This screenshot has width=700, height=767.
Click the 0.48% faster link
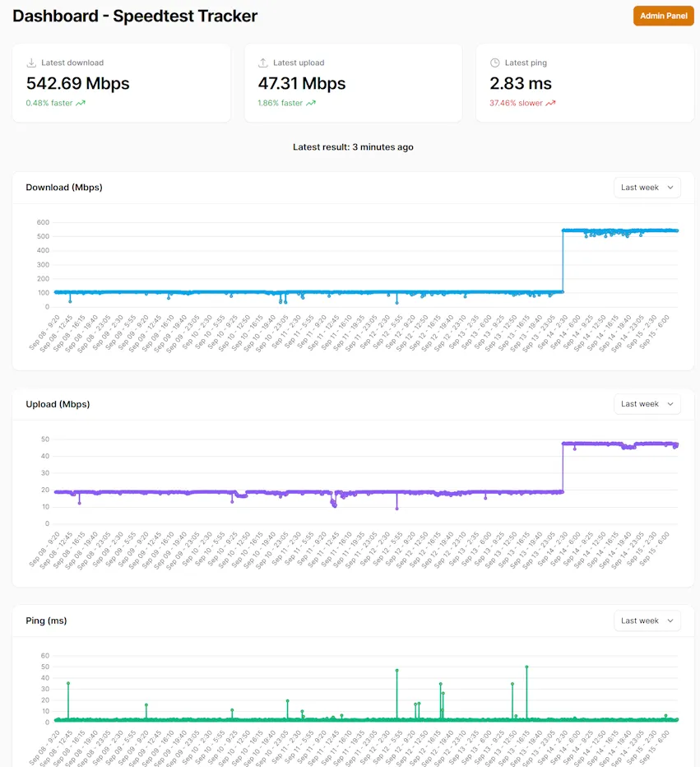49,103
